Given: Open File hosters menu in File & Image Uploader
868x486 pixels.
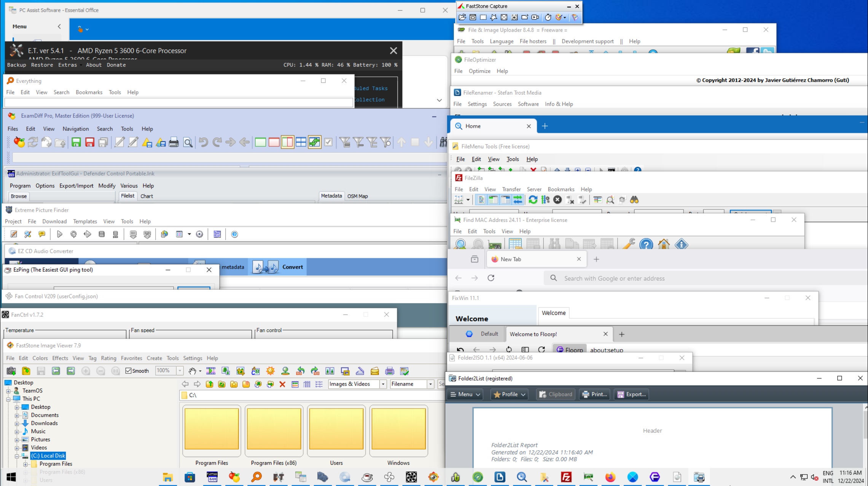Looking at the screenshot, I should pos(533,41).
